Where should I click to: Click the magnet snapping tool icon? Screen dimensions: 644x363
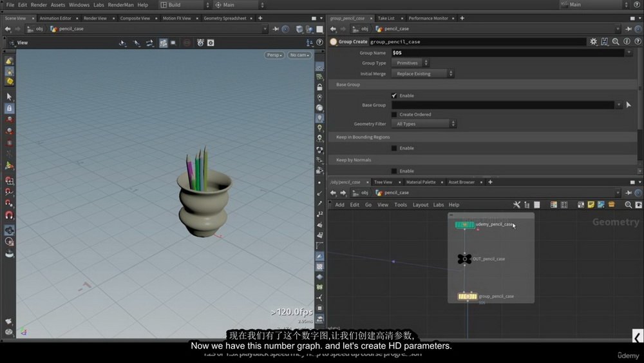[x=9, y=215]
